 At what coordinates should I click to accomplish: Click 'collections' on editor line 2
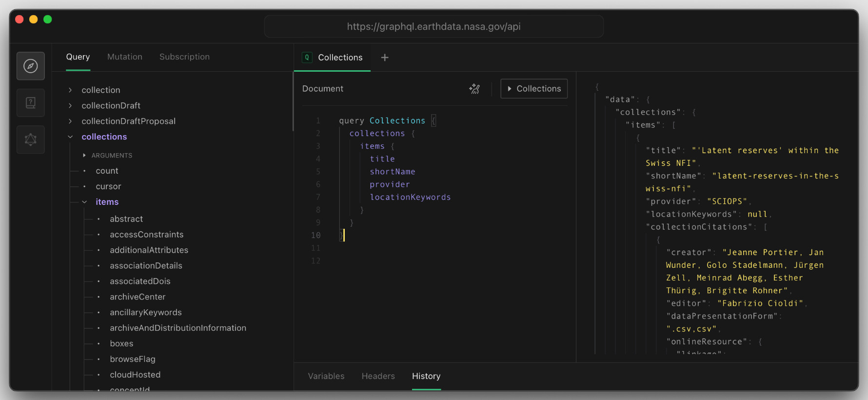(377, 133)
